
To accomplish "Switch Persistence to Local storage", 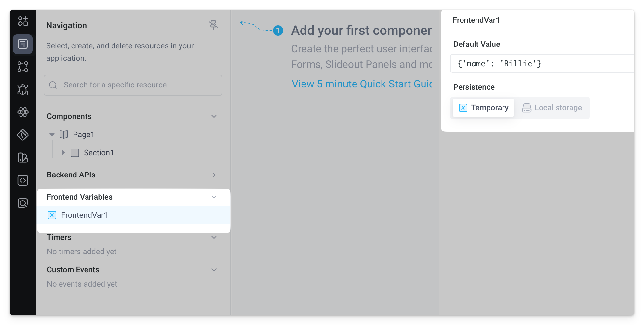I will (x=552, y=108).
